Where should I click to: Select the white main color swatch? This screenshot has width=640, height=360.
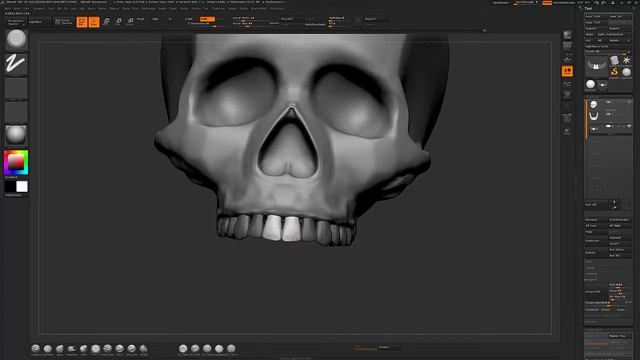[22, 187]
